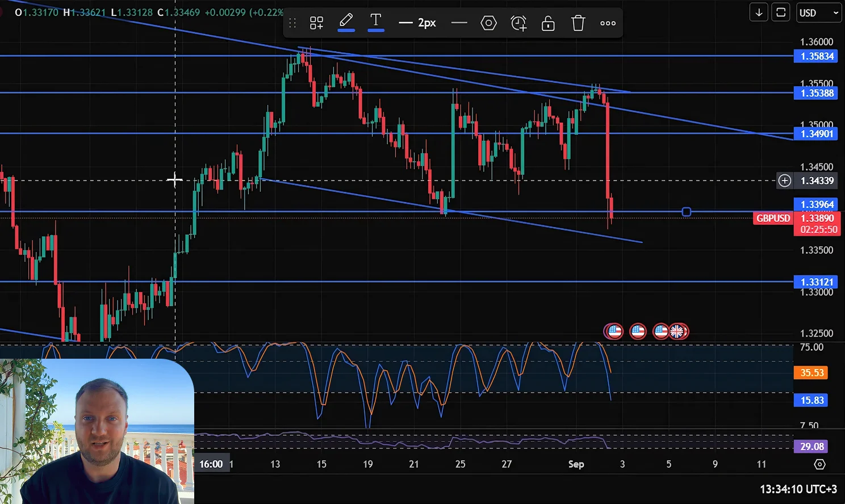Open the USD currency dropdown
The width and height of the screenshot is (845, 504).
[818, 12]
